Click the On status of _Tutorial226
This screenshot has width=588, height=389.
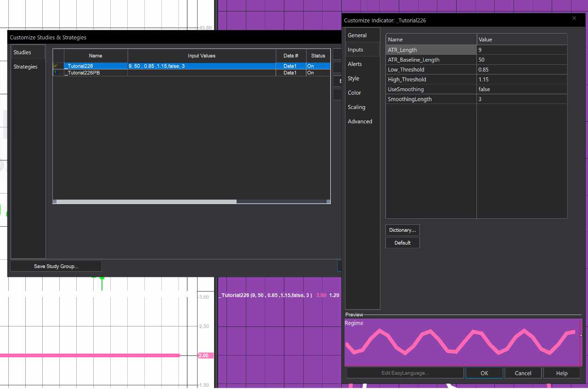(318, 66)
